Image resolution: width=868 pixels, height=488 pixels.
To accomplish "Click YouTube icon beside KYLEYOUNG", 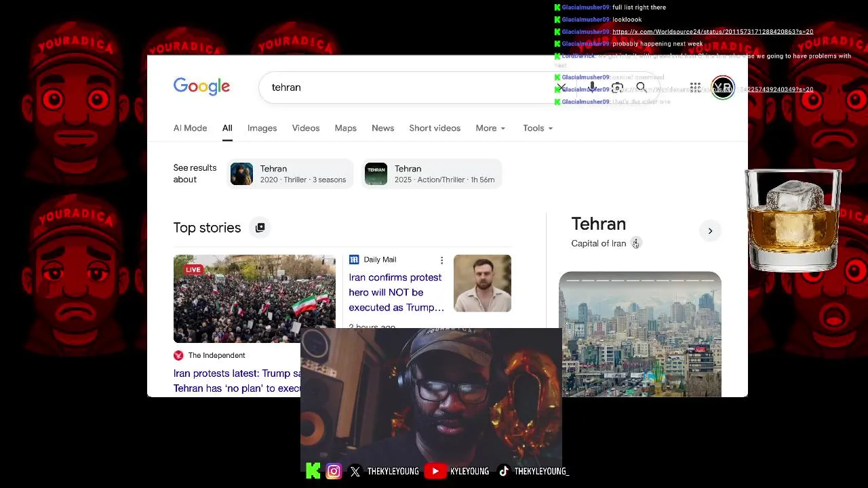I will click(435, 471).
